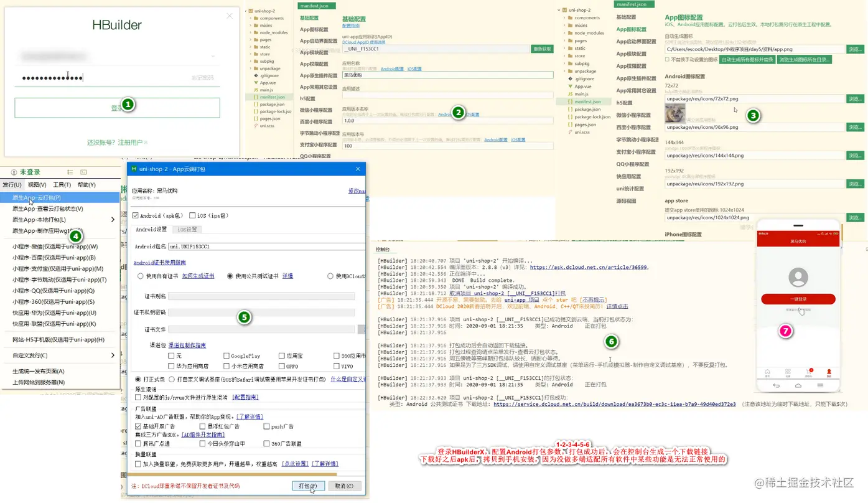Viewport: 868px width, 503px height.
Task: Open the apk download link in the console
Action: [x=615, y=404]
